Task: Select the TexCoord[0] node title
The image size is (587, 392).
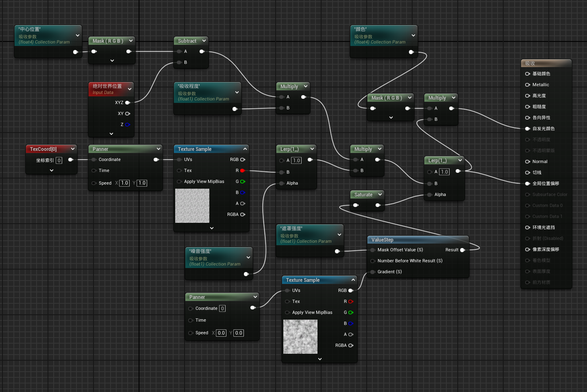Action: tap(43, 149)
